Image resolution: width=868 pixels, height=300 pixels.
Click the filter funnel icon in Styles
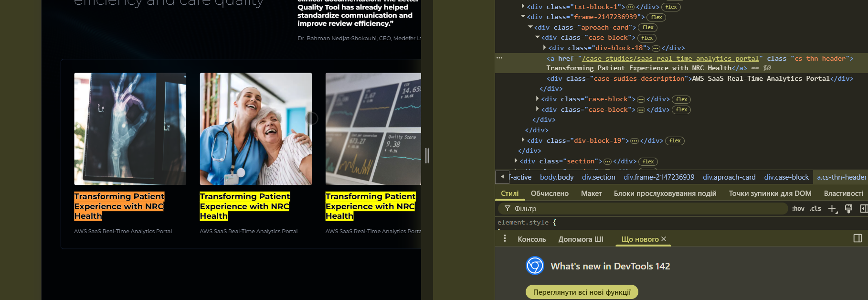[507, 208]
